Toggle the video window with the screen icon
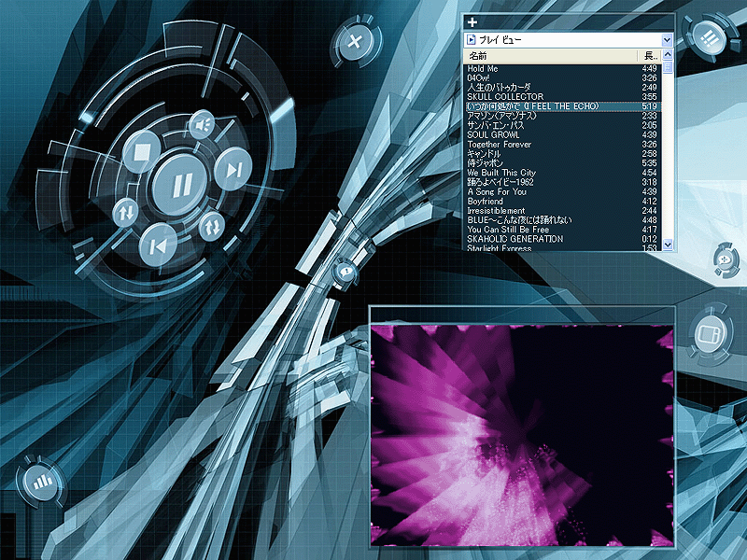The width and height of the screenshot is (747, 560). pyautogui.click(x=711, y=333)
